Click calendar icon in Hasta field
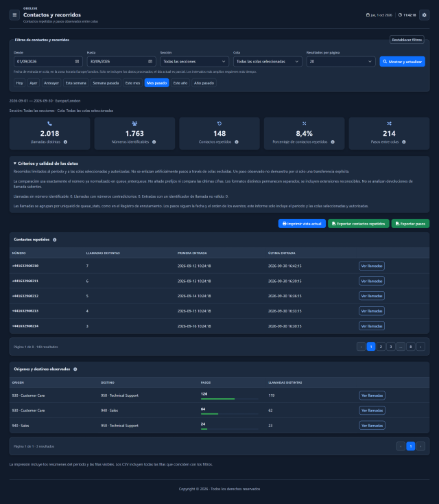439x504 pixels. 150,61
